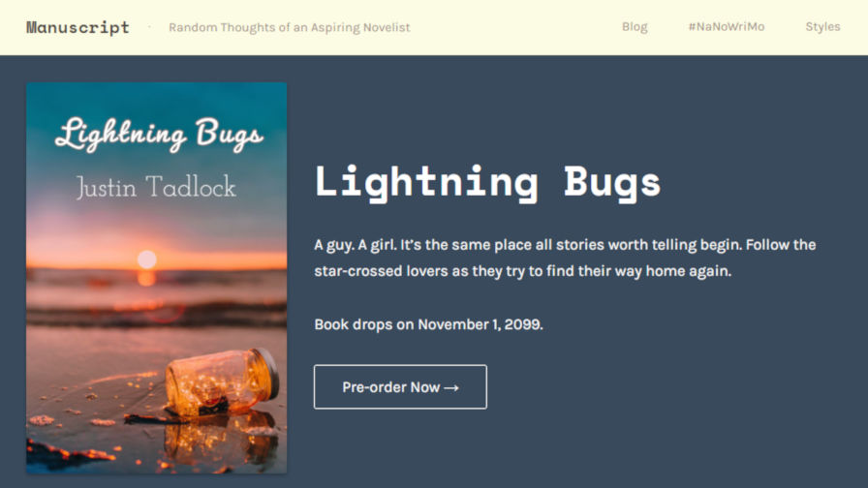Click the Manuscript site title

[77, 27]
